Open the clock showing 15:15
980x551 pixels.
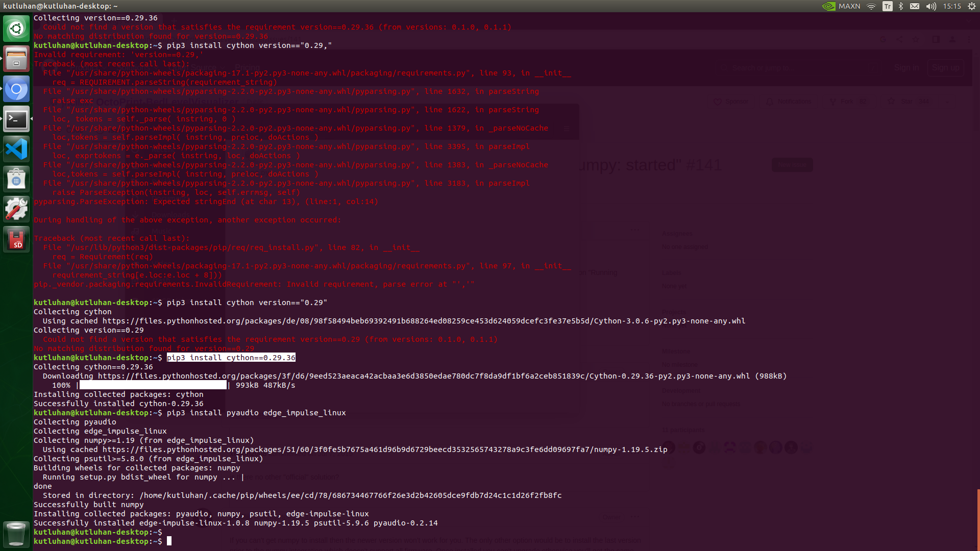point(952,6)
